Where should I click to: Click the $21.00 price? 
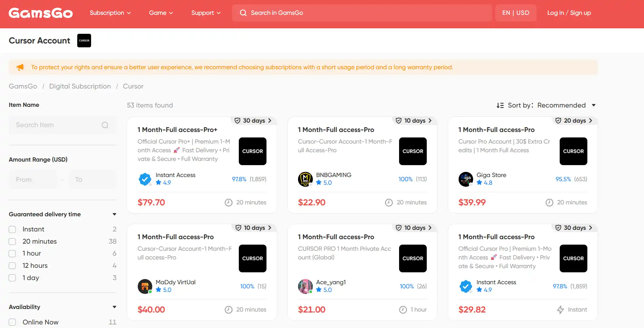(x=312, y=310)
